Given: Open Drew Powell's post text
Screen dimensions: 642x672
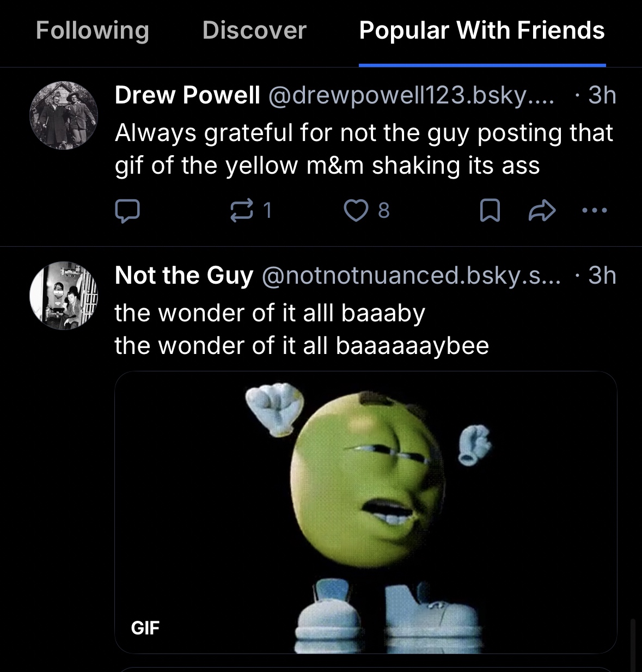Looking at the screenshot, I should point(364,149).
